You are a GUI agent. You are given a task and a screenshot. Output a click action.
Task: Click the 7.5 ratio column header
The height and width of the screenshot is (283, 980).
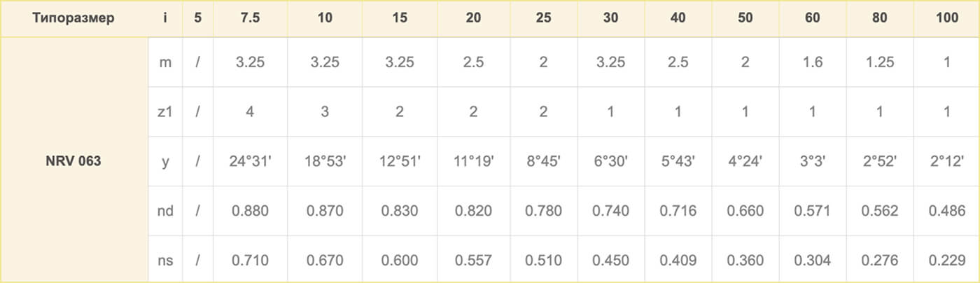coord(250,19)
